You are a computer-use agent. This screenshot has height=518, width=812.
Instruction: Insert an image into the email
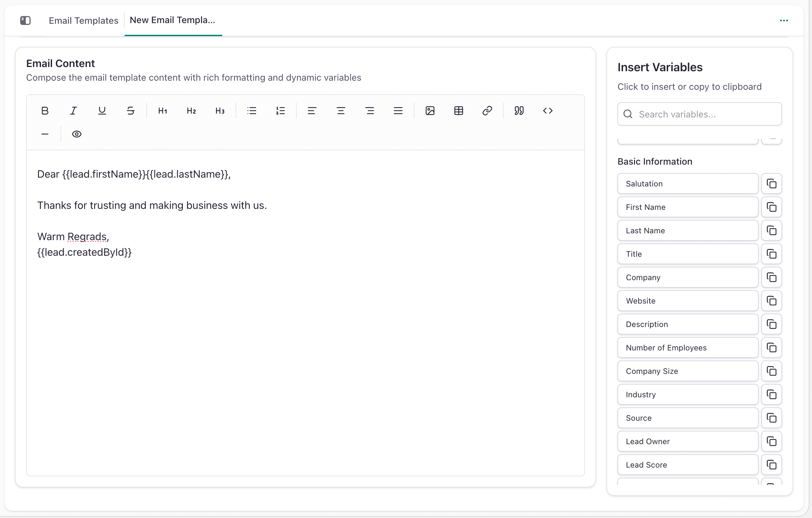[430, 111]
